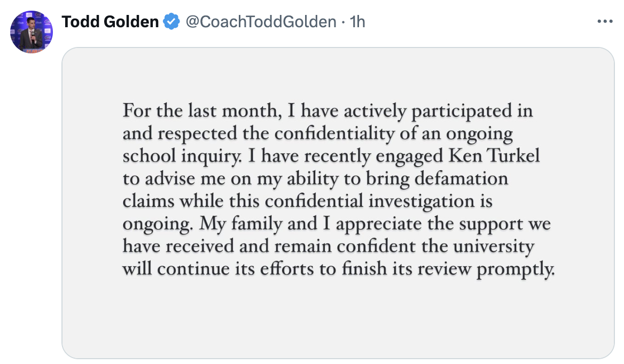Open the tweet via the 1h timestamp

pyautogui.click(x=357, y=21)
